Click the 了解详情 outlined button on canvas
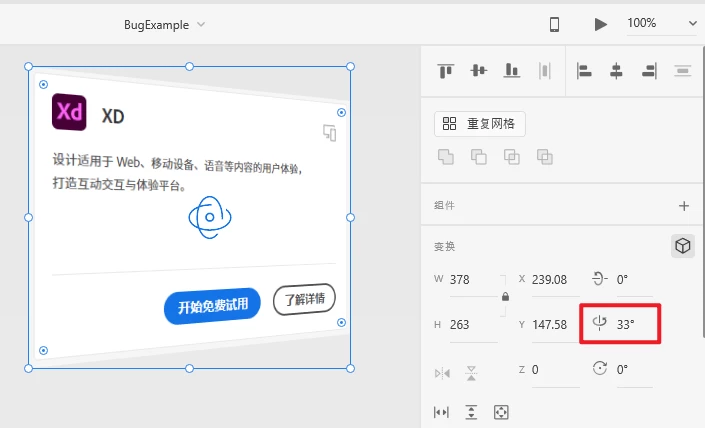Screen dimensions: 705x428 [x=304, y=299]
